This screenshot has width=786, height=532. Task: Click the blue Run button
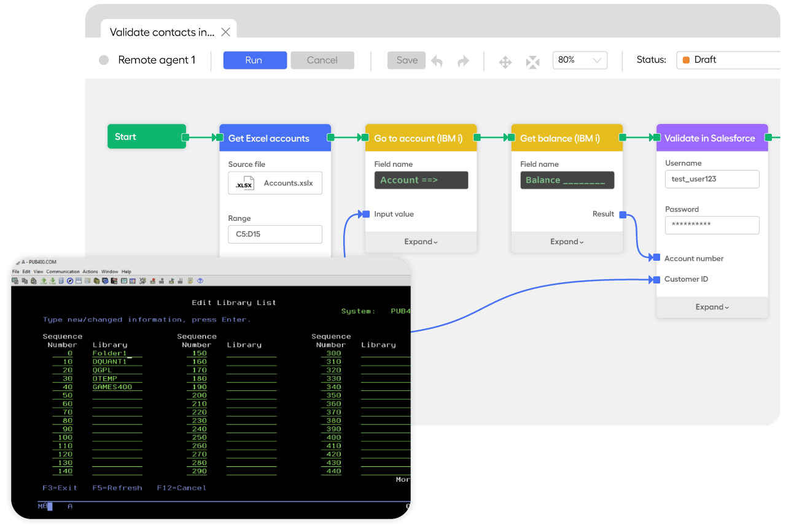click(x=255, y=60)
